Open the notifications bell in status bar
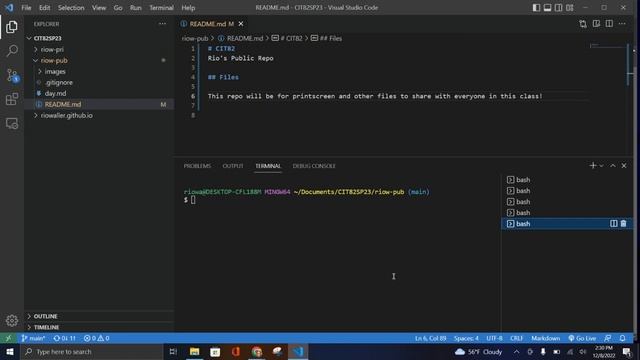Viewport: 640px width, 360px height. pos(622,338)
